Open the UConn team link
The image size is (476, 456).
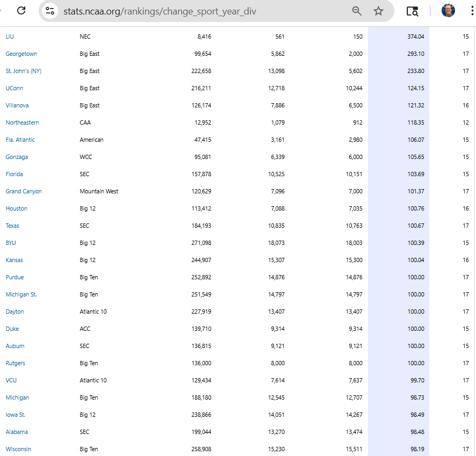[x=15, y=88]
